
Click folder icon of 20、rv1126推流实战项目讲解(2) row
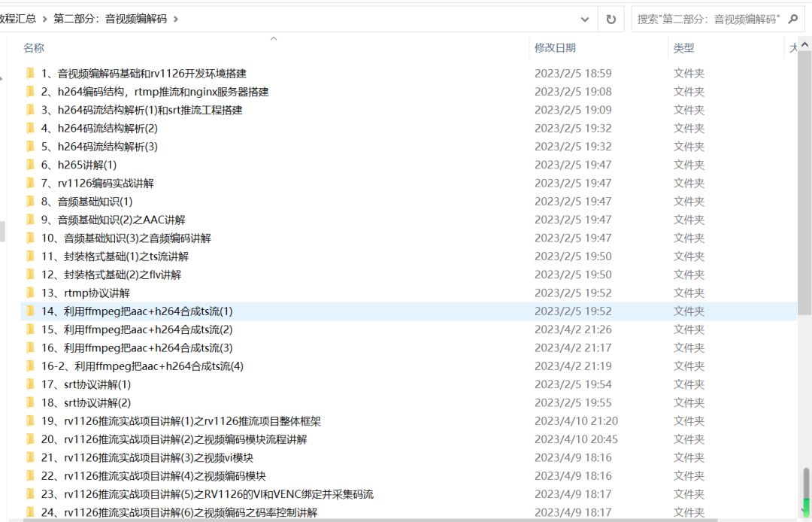[31, 439]
